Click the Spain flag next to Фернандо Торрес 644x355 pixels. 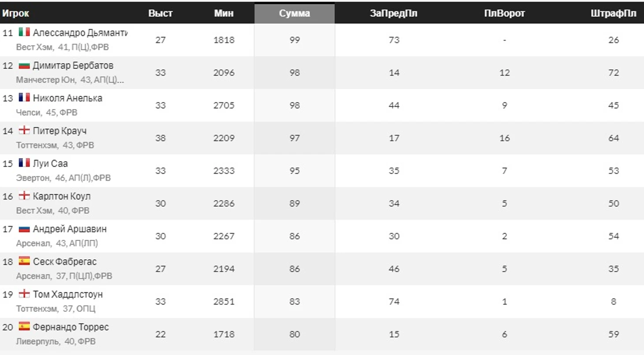coord(24,327)
